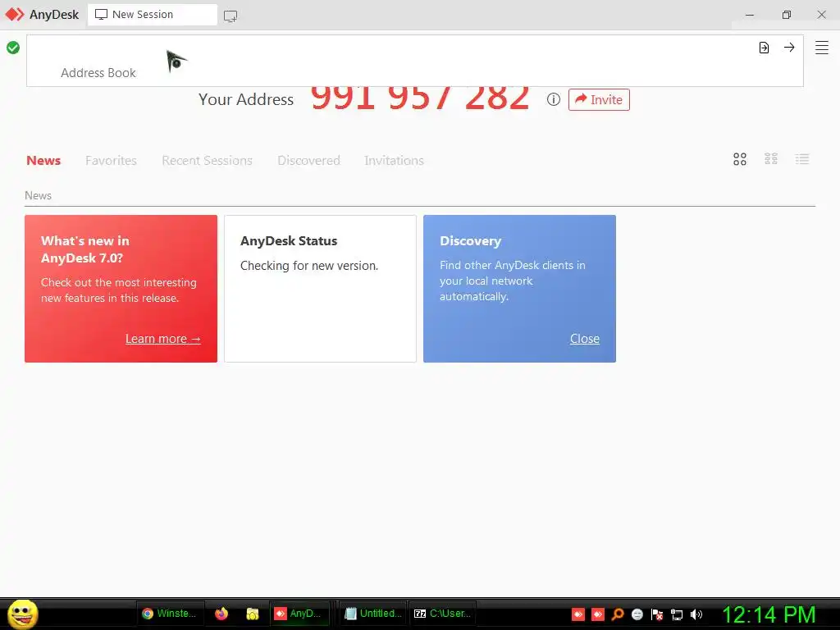840x630 pixels.
Task: Click the What's new in AnyDesk 7.0 card
Action: tap(121, 289)
